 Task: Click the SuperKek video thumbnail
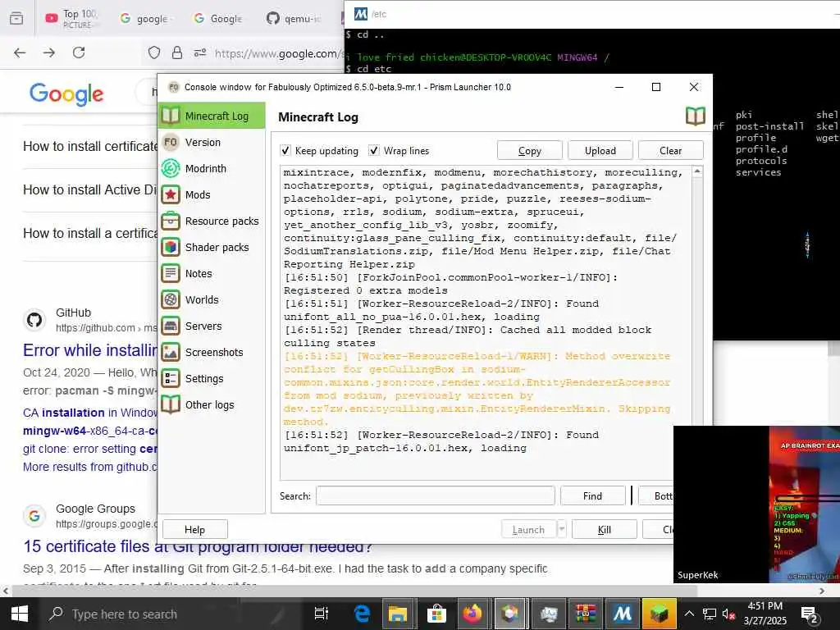(756, 504)
